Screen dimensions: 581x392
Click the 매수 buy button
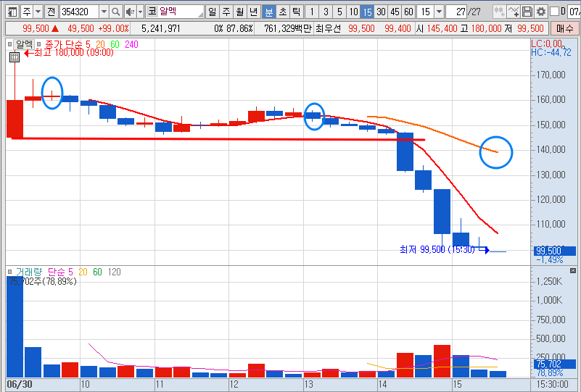point(564,28)
